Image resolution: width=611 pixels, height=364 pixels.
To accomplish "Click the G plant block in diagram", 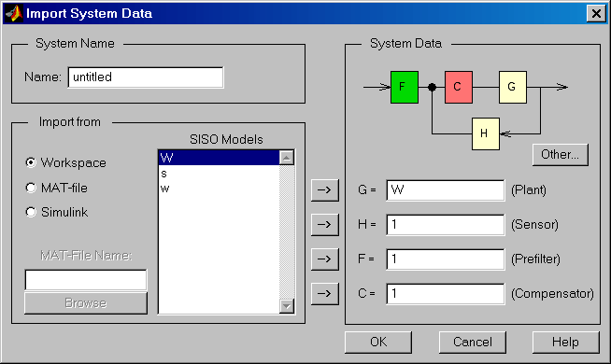I will [x=513, y=87].
